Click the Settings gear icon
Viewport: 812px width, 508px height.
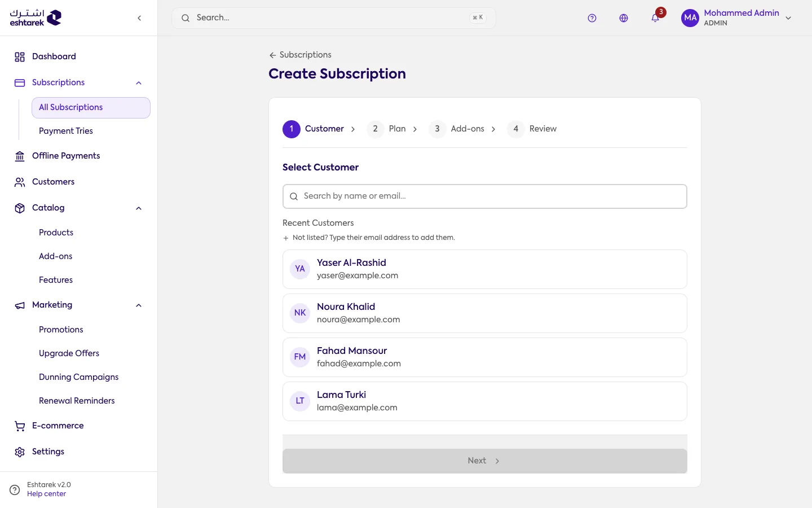tap(20, 452)
